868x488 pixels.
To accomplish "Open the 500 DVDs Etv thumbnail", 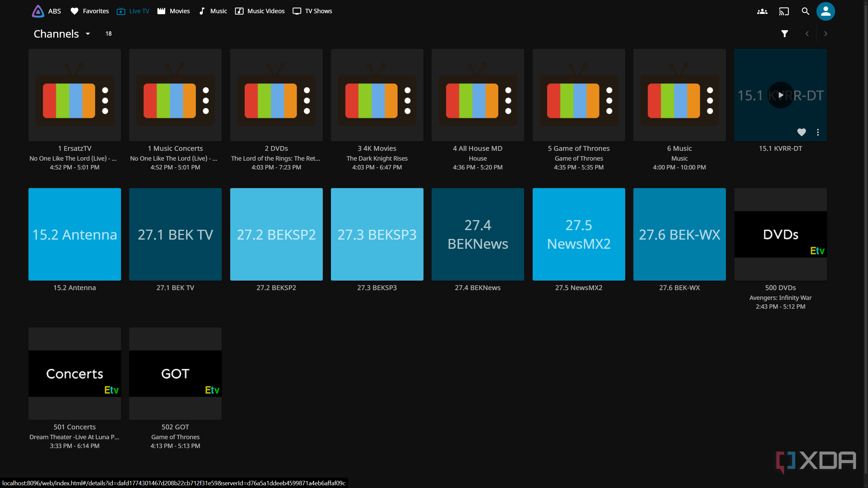I will pyautogui.click(x=781, y=234).
